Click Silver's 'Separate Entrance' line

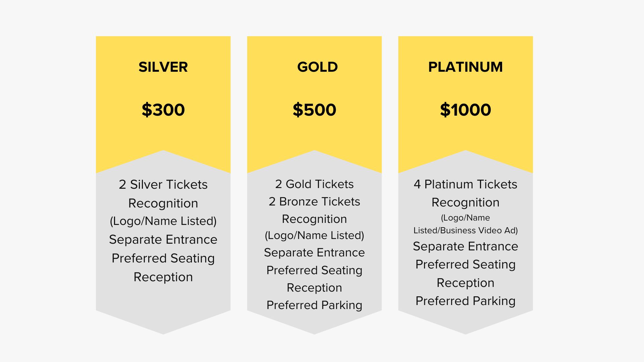click(x=163, y=239)
